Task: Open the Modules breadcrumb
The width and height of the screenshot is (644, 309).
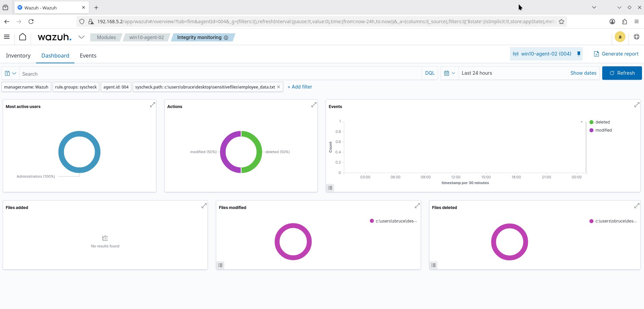Action: pyautogui.click(x=106, y=37)
